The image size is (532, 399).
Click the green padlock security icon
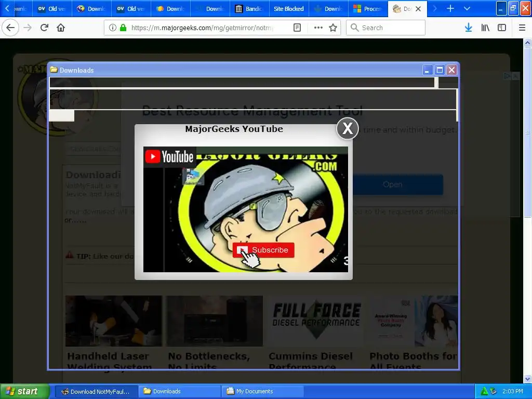123,28
